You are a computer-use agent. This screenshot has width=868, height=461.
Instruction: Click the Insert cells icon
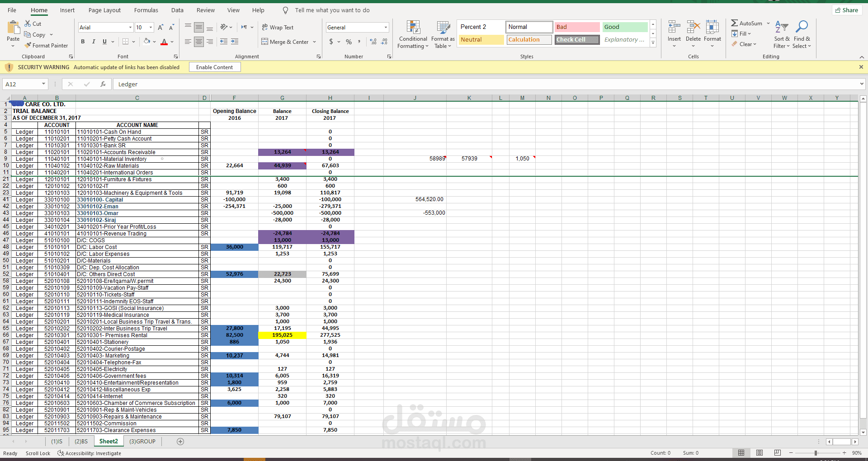[x=674, y=27]
